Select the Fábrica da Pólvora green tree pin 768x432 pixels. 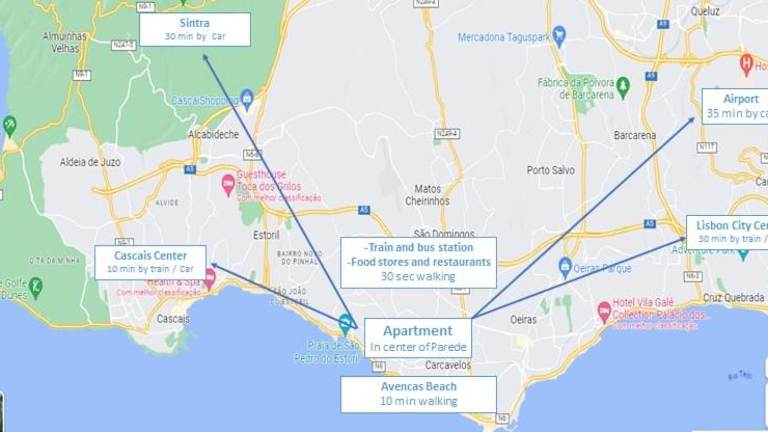click(623, 87)
